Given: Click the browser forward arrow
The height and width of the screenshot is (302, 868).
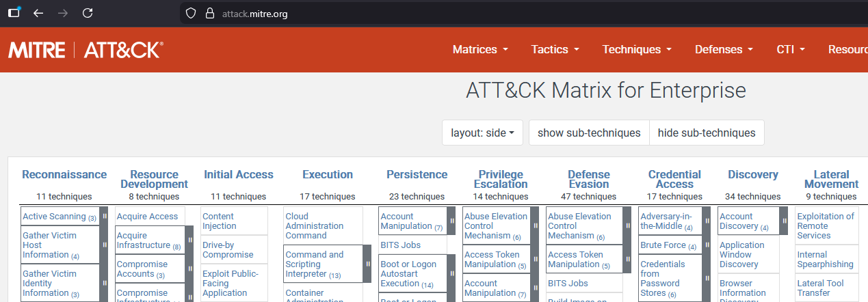Looking at the screenshot, I should coord(63,12).
